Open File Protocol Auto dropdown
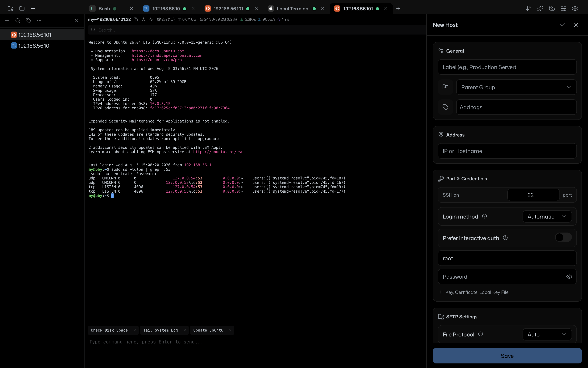This screenshot has height=368, width=588. pos(547,334)
